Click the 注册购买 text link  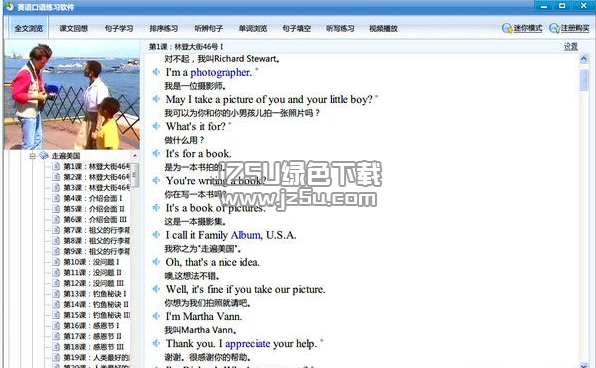575,28
